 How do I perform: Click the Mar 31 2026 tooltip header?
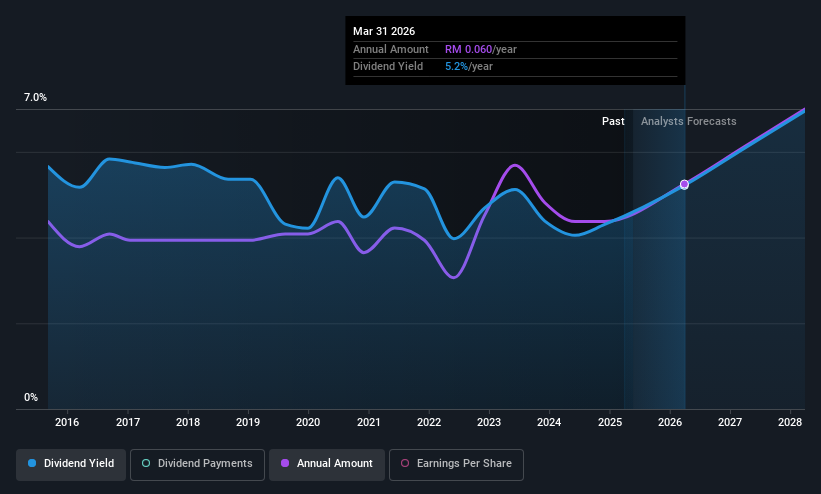coord(384,31)
